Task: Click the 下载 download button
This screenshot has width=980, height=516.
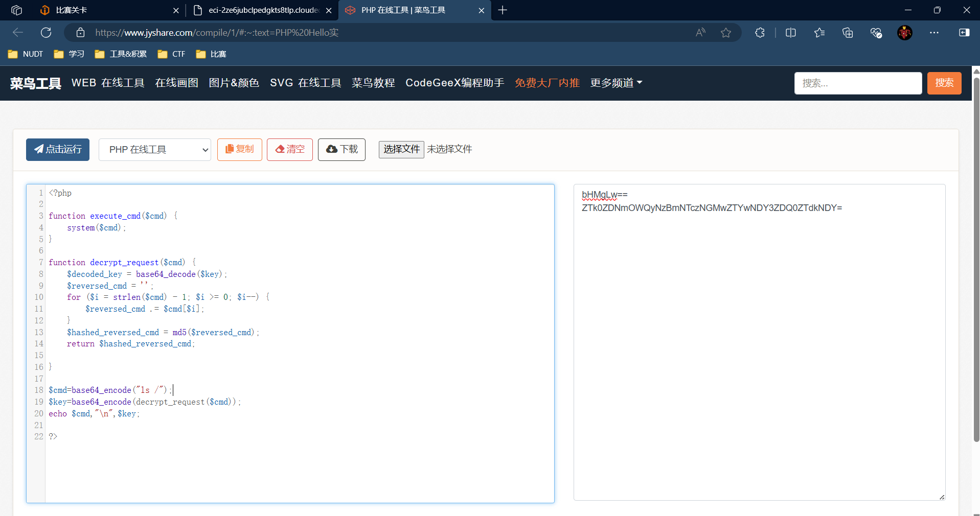Action: [x=341, y=149]
